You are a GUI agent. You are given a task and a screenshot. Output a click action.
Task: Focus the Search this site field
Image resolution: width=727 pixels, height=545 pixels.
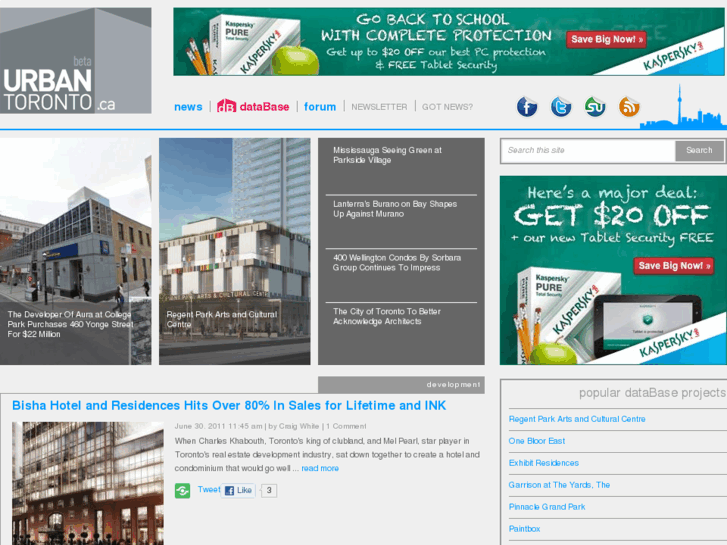point(588,150)
